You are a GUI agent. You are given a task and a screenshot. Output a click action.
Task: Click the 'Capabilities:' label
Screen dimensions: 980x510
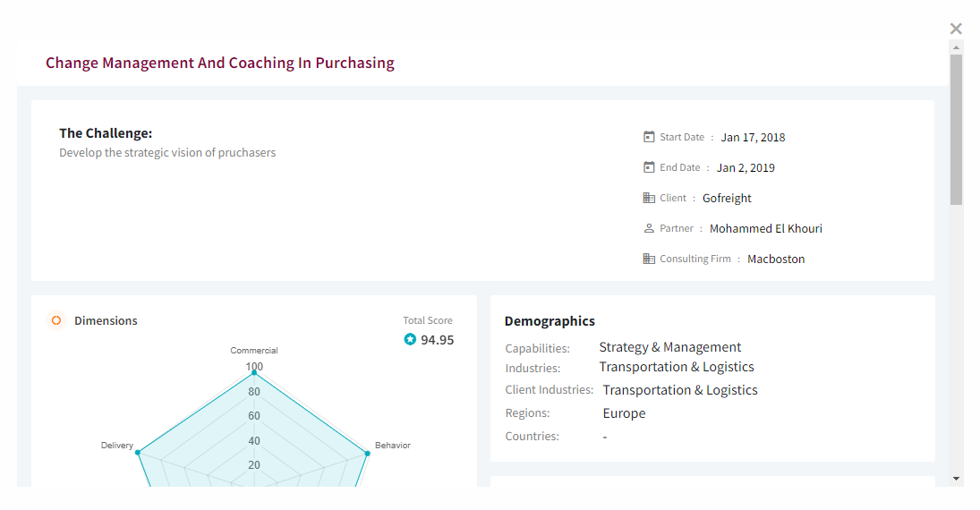pyautogui.click(x=538, y=348)
